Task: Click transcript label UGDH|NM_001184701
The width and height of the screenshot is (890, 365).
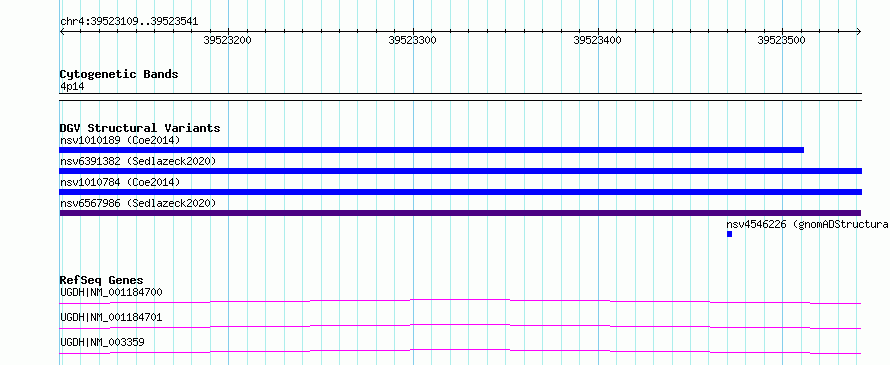Action: tap(111, 317)
